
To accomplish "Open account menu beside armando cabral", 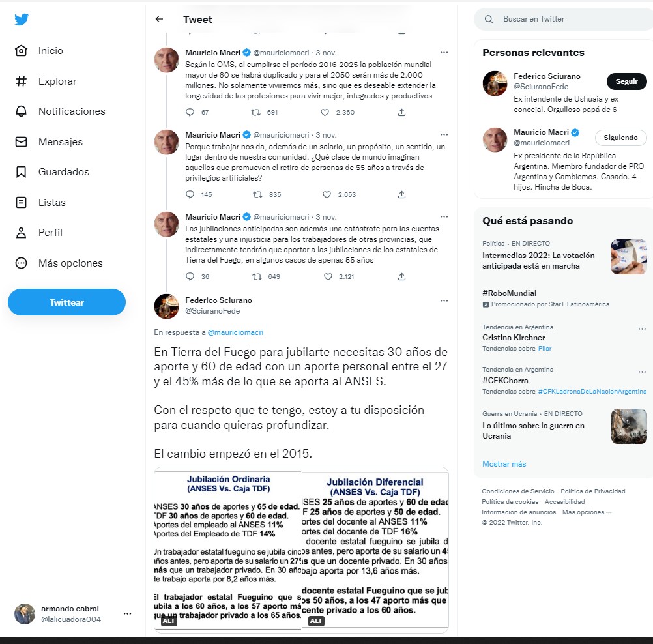I will coord(128,613).
